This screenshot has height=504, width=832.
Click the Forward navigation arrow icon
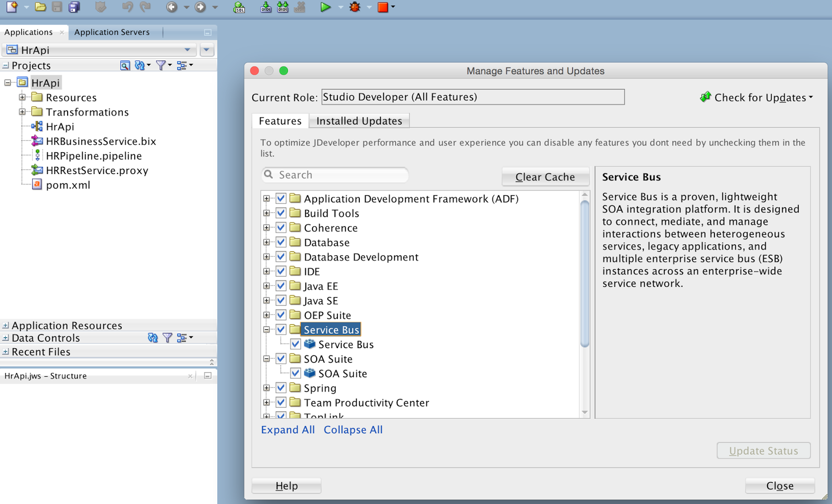[x=200, y=7]
